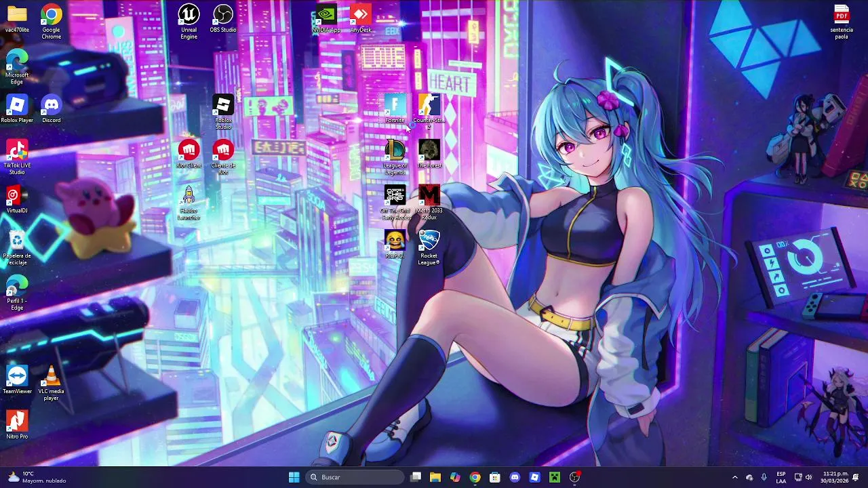Launch Google Chrome desktop shortcut

[x=52, y=21]
